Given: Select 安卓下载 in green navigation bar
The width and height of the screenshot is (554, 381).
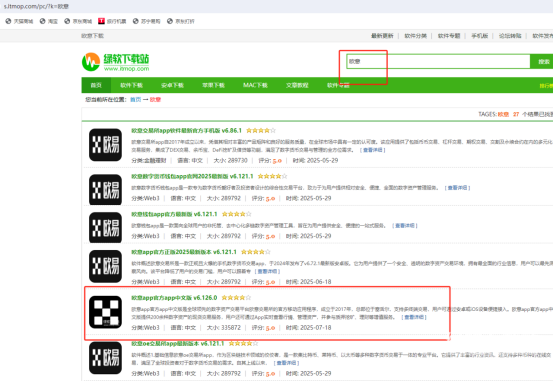Looking at the screenshot, I should tap(172, 85).
